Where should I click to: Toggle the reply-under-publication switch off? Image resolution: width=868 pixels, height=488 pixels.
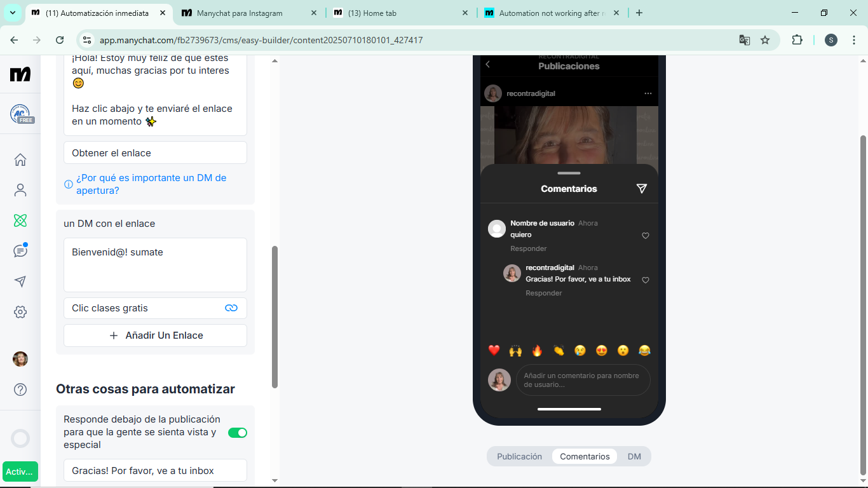(238, 433)
